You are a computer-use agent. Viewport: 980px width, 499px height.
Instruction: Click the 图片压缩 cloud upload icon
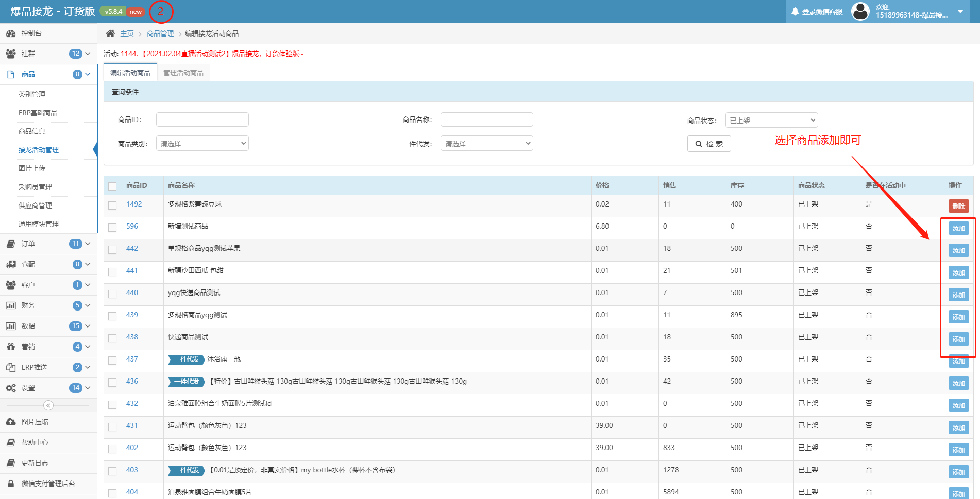point(11,422)
